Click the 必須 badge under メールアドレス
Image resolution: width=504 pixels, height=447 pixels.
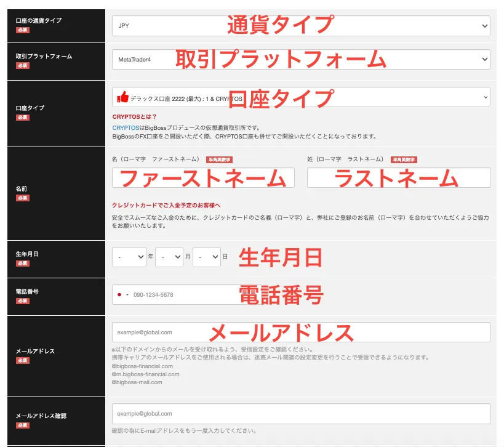click(x=23, y=361)
